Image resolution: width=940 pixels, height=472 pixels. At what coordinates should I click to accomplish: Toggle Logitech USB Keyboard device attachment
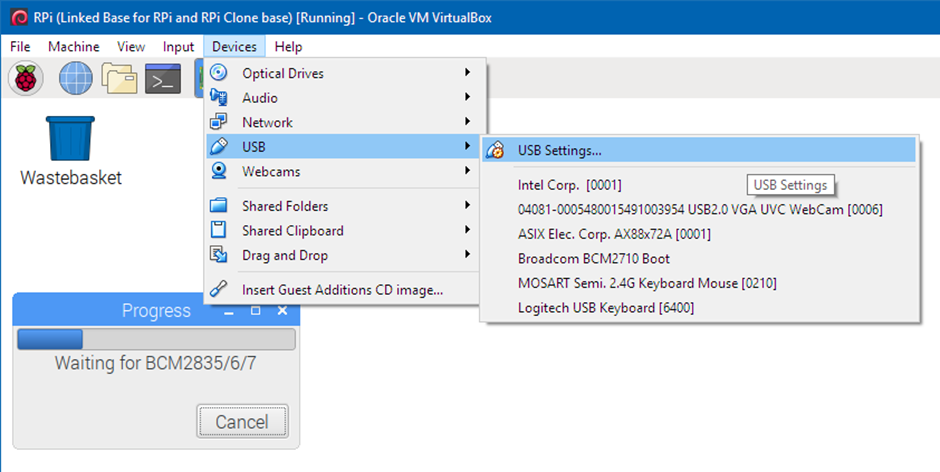(x=605, y=307)
